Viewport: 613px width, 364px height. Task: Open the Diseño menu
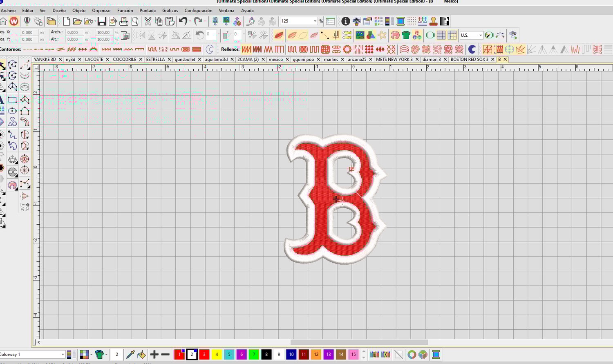coord(59,11)
